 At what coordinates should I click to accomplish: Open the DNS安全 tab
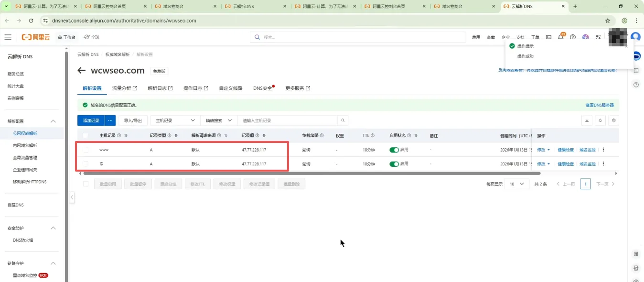point(263,88)
